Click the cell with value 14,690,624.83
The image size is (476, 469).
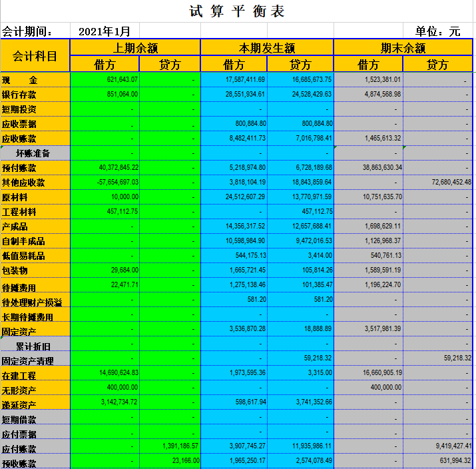coord(105,373)
